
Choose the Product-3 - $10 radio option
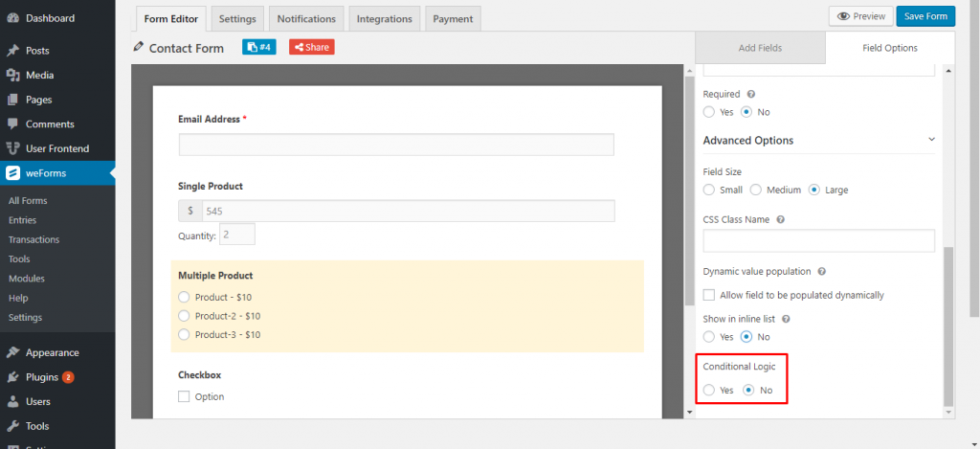point(184,334)
